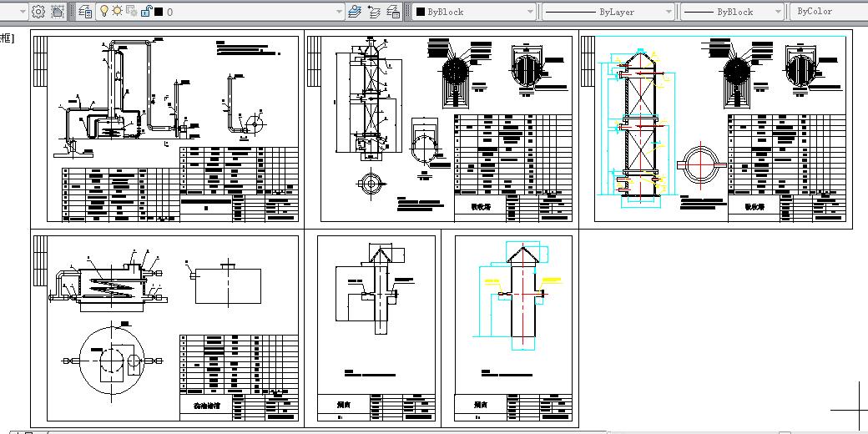Click the My Workspace icon
868x434 pixels.
coord(57,11)
